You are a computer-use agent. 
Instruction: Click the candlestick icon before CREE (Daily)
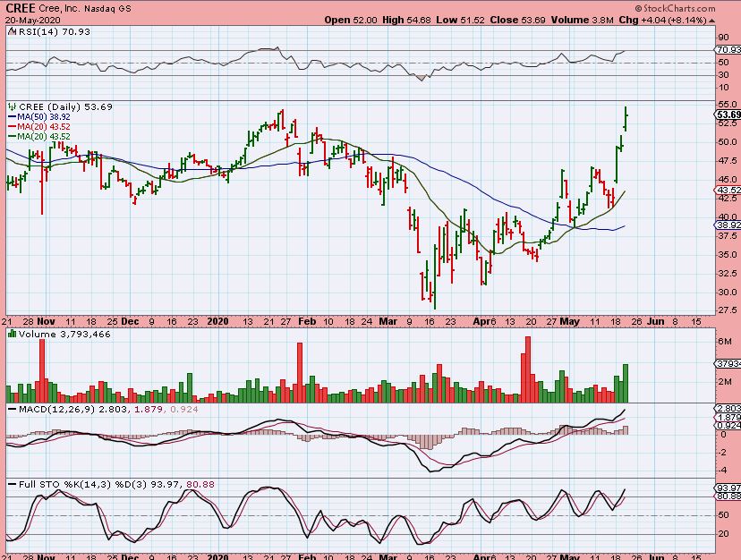tap(13, 106)
